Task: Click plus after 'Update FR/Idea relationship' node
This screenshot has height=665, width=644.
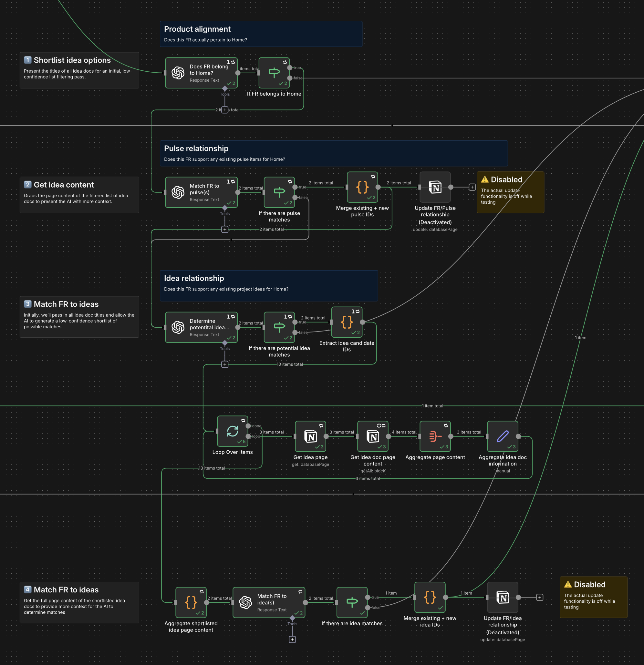Action: pos(539,598)
